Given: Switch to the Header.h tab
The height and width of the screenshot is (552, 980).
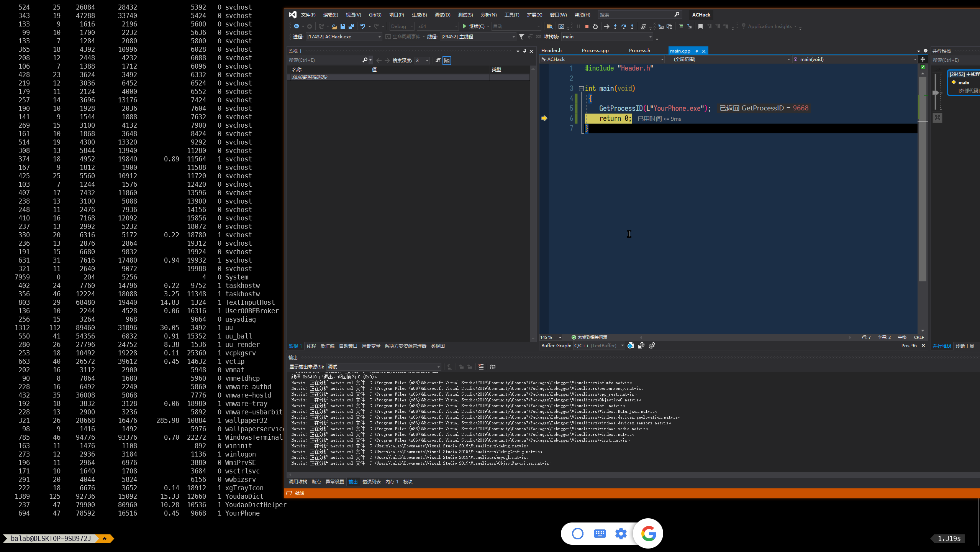Looking at the screenshot, I should 551,51.
